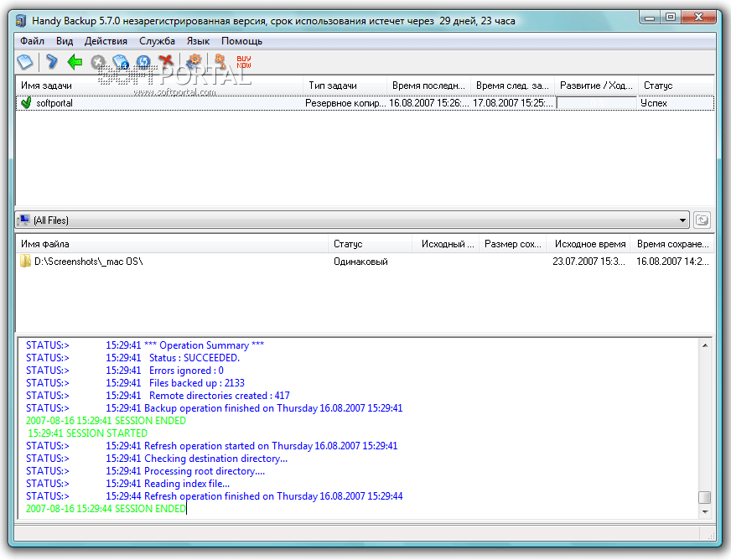Image resolution: width=731 pixels, height=560 pixels.
Task: Click Резервное копир... task type cell
Action: coord(345,103)
